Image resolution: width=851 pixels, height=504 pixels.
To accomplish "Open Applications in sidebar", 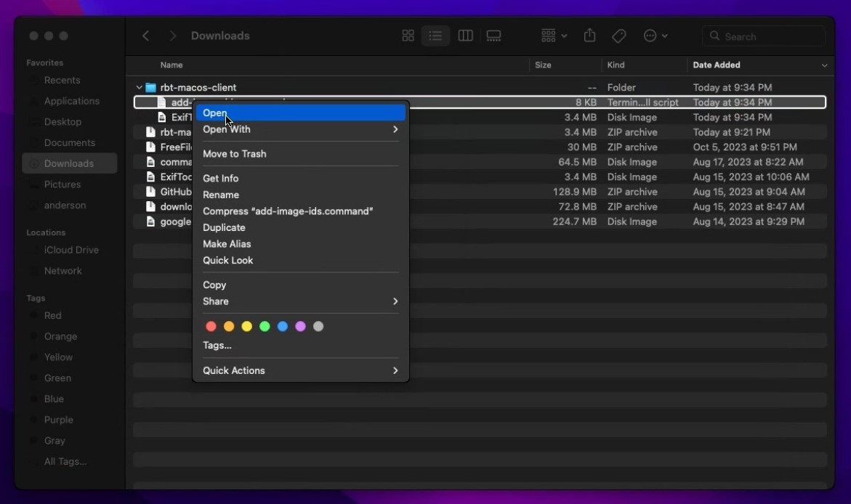I will [x=71, y=101].
